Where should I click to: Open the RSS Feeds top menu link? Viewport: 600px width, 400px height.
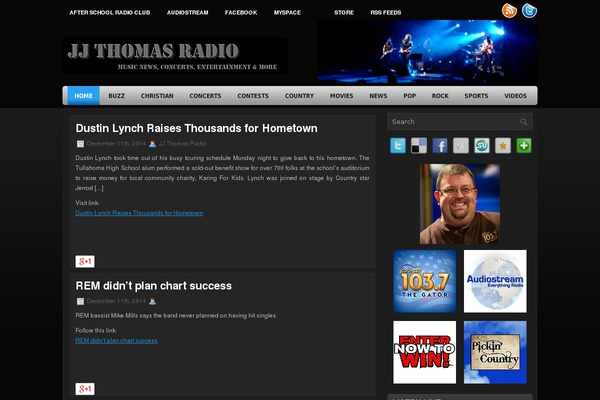(x=386, y=13)
